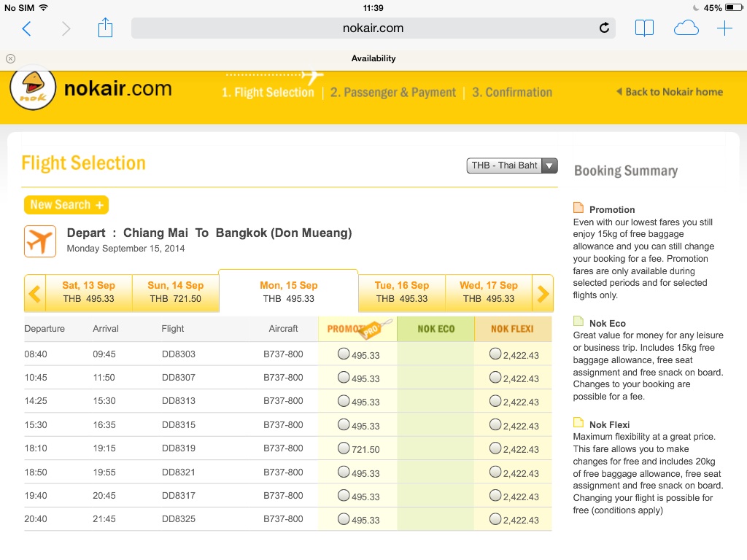Image resolution: width=747 pixels, height=560 pixels.
Task: Click the Aircraft column header
Action: [x=283, y=329]
